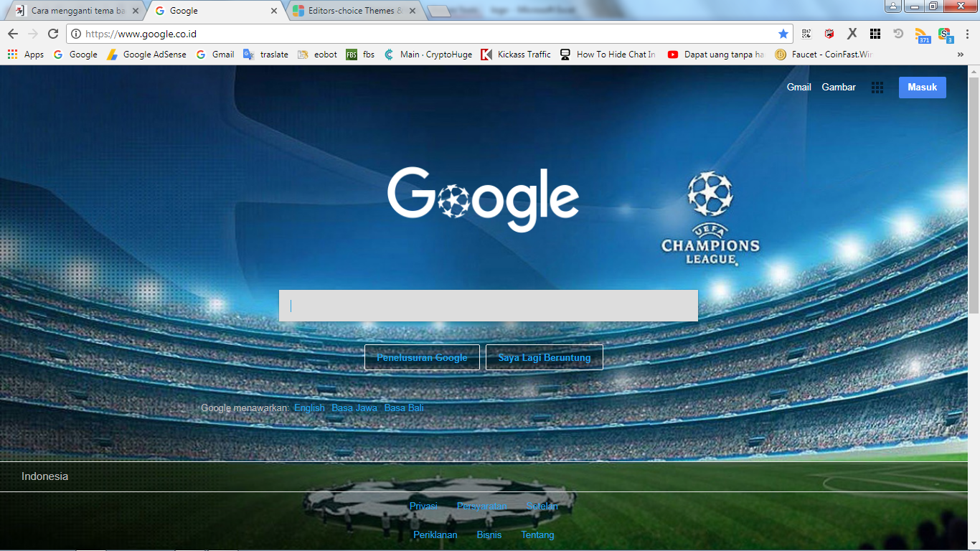Click the forward navigation arrow
980x551 pixels.
(x=33, y=34)
